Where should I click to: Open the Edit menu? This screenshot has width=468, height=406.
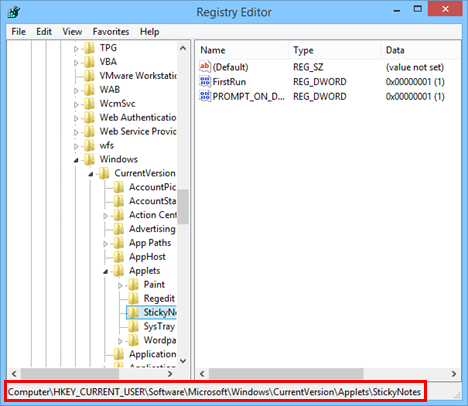tap(44, 32)
